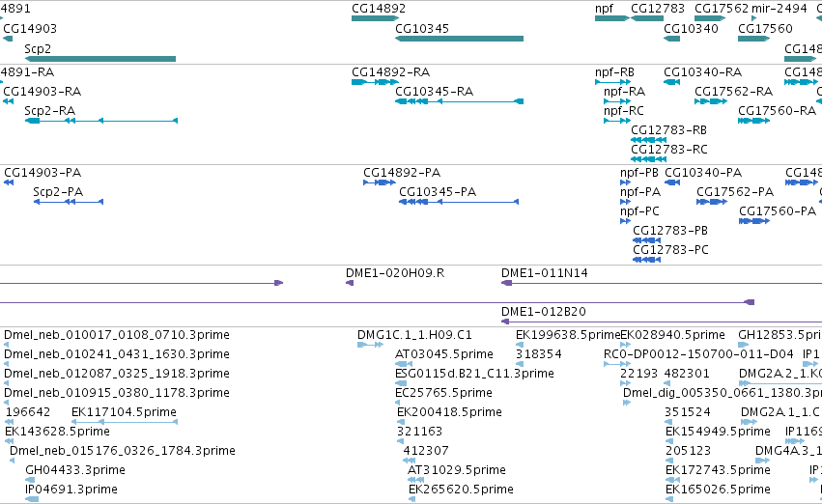Screen dimensions: 822x504
Task: Select the GH04433.3prime EST glyph
Action: 30,479
